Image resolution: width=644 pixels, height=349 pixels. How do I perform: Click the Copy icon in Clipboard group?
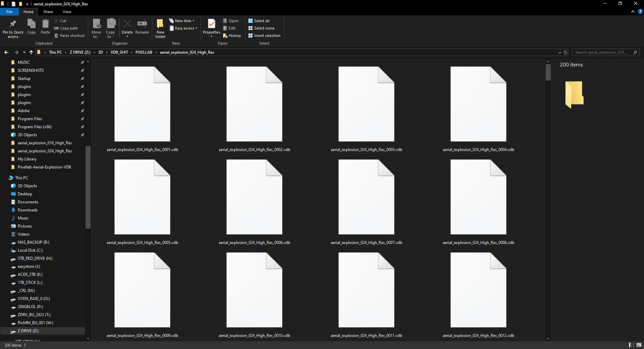[x=31, y=24]
